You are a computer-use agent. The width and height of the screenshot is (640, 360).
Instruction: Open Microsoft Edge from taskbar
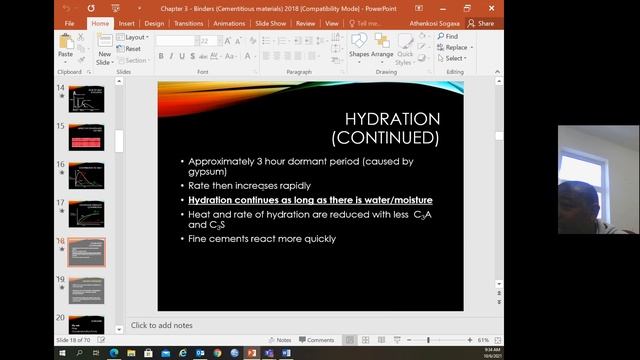pos(114,353)
